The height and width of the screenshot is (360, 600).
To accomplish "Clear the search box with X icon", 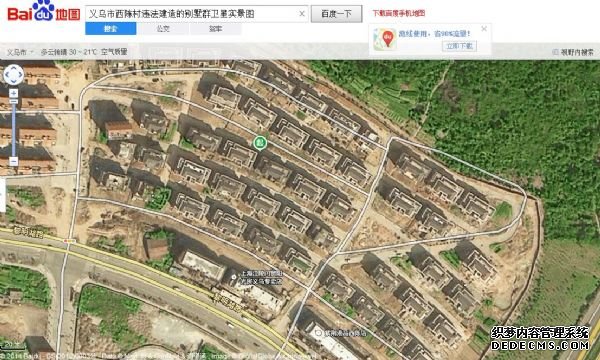I will point(302,14).
